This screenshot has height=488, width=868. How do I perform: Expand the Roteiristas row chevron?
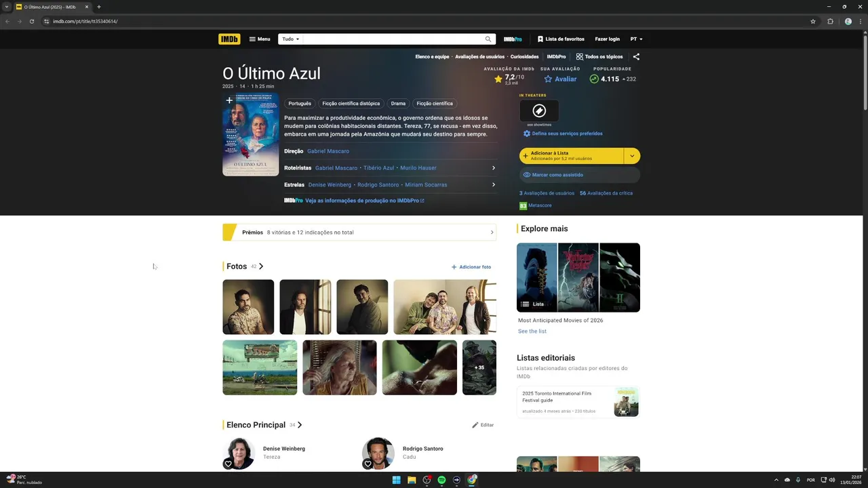[493, 168]
